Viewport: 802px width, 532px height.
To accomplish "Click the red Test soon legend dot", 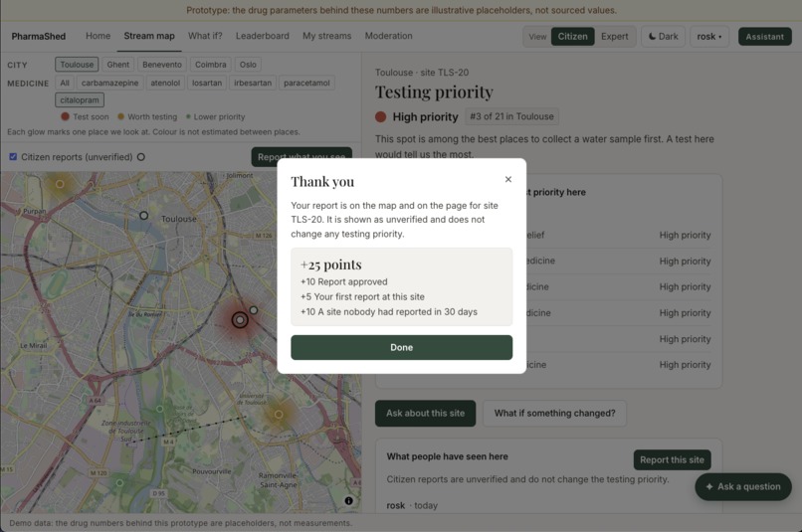I will click(65, 116).
